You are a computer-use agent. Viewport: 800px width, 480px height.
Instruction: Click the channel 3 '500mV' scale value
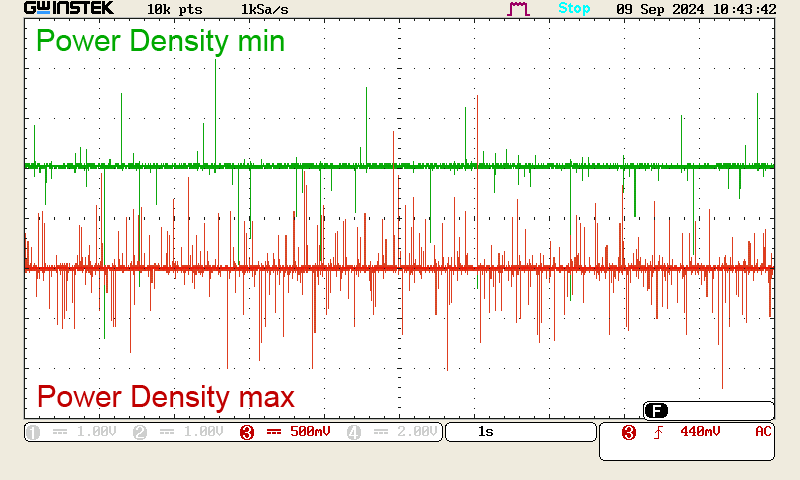pyautogui.click(x=310, y=432)
